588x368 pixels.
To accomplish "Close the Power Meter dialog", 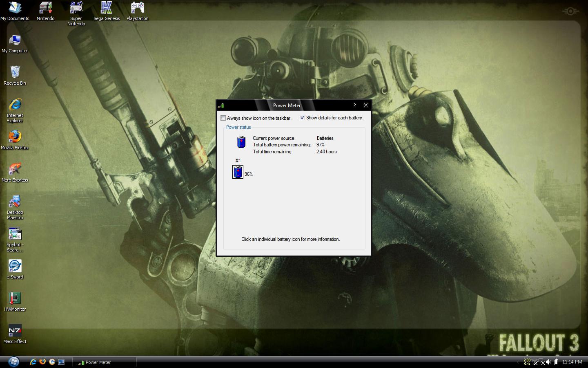I will point(365,105).
